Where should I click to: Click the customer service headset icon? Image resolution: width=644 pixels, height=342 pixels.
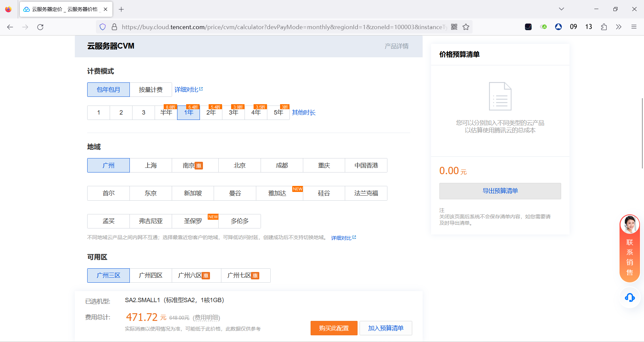[x=630, y=297]
